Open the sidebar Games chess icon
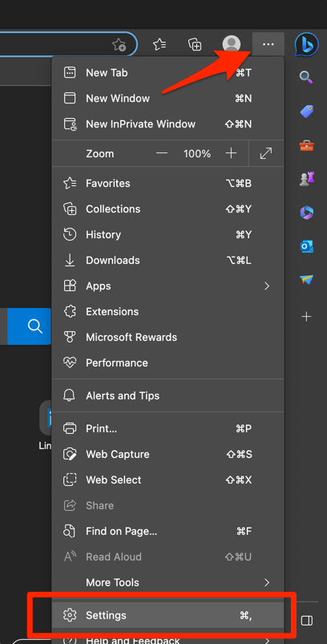This screenshot has height=644, width=327. point(306,179)
